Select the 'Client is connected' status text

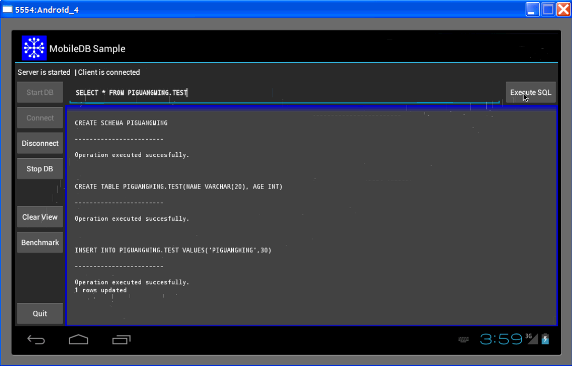pos(109,72)
